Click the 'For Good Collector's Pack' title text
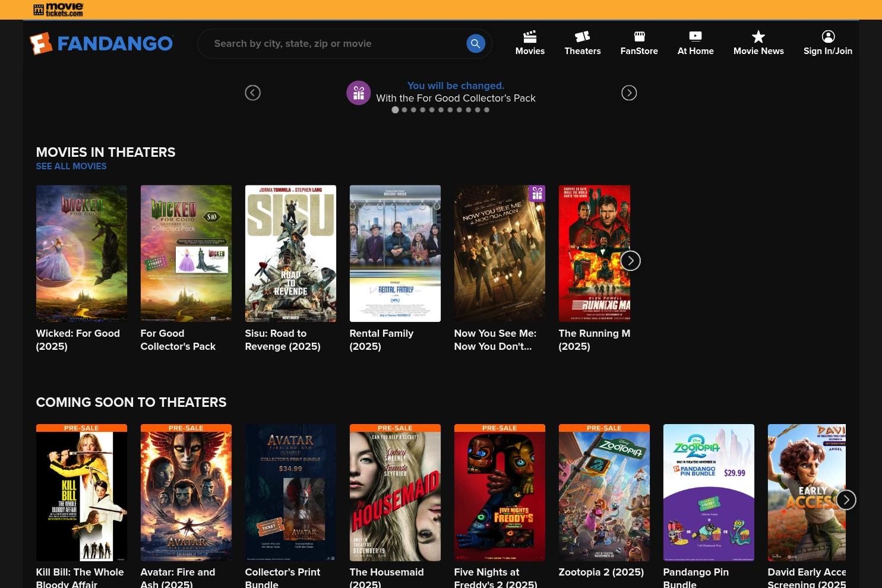 pyautogui.click(x=178, y=340)
